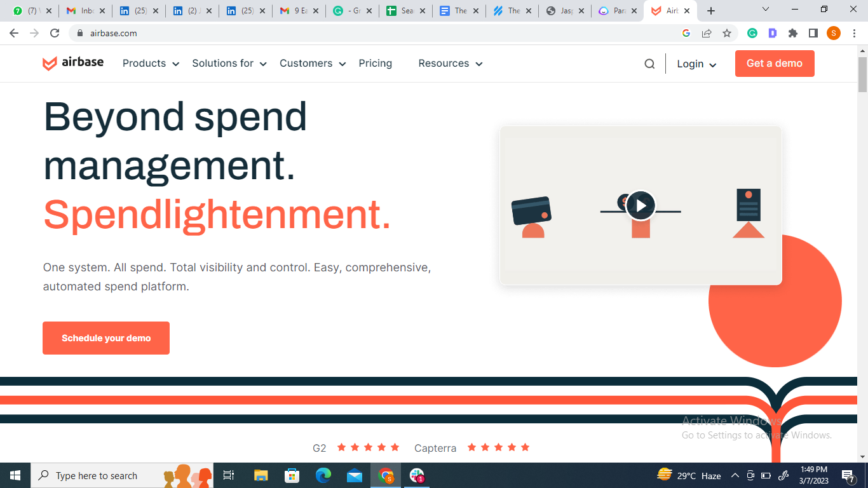This screenshot has height=488, width=868.
Task: Toggle the Chrome side panel
Action: tap(813, 33)
